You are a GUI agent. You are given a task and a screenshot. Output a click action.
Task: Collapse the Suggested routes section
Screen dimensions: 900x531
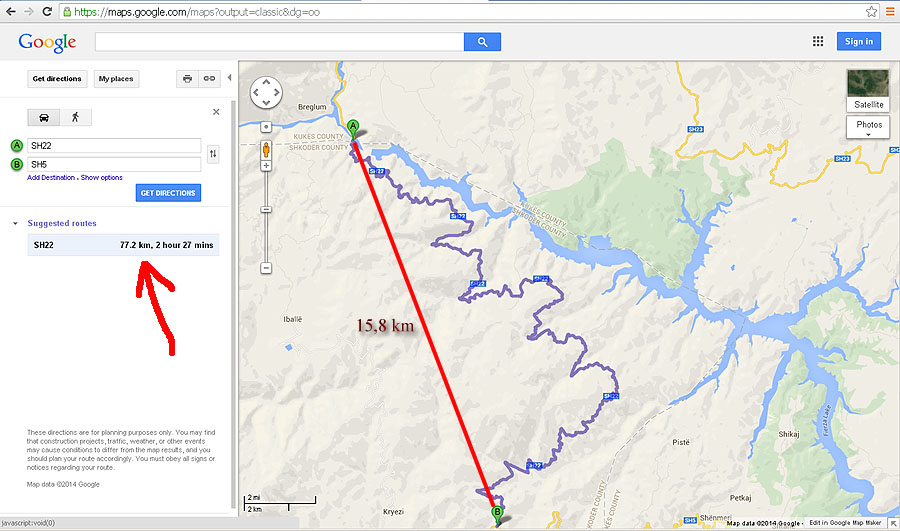15,223
